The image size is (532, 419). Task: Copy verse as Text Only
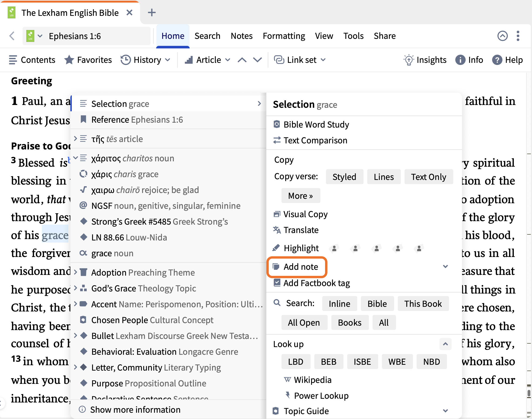[429, 177]
